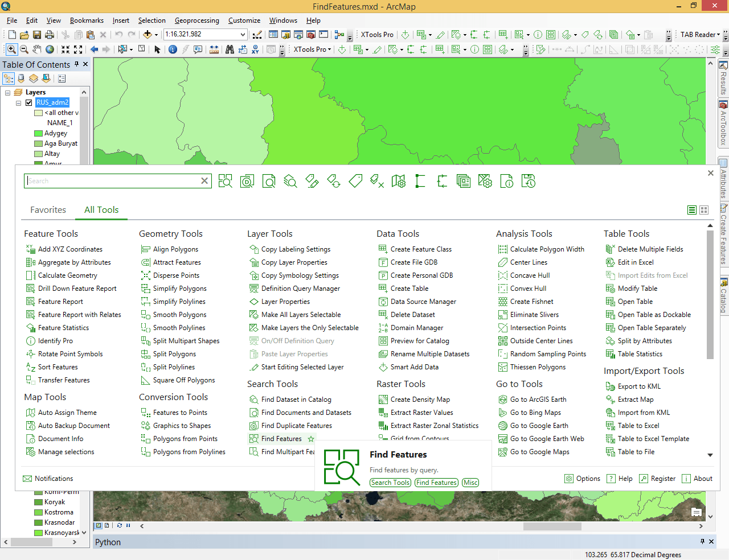
Task: Print the map
Action: point(50,35)
